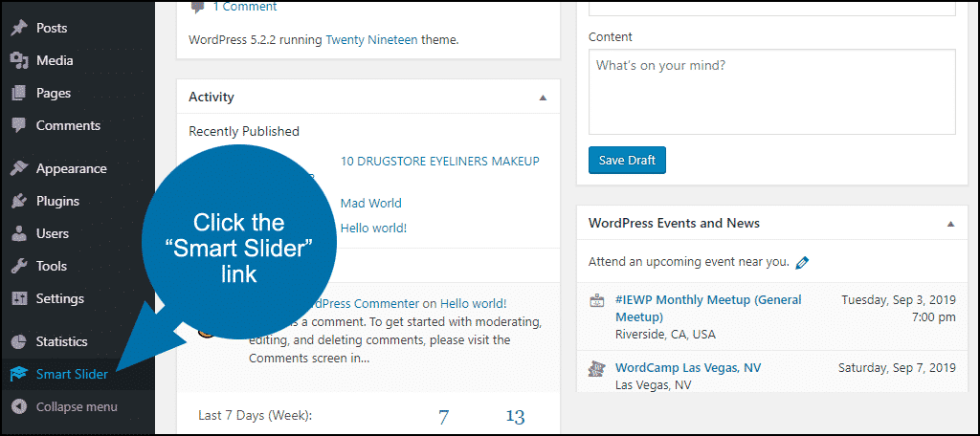The image size is (980, 436).
Task: Collapse the WordPress Events and News widget
Action: pos(950,224)
